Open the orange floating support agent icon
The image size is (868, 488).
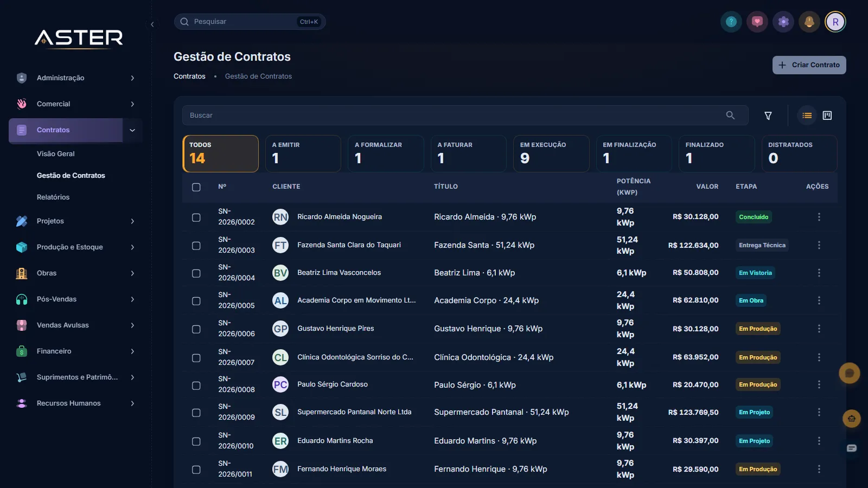click(852, 419)
